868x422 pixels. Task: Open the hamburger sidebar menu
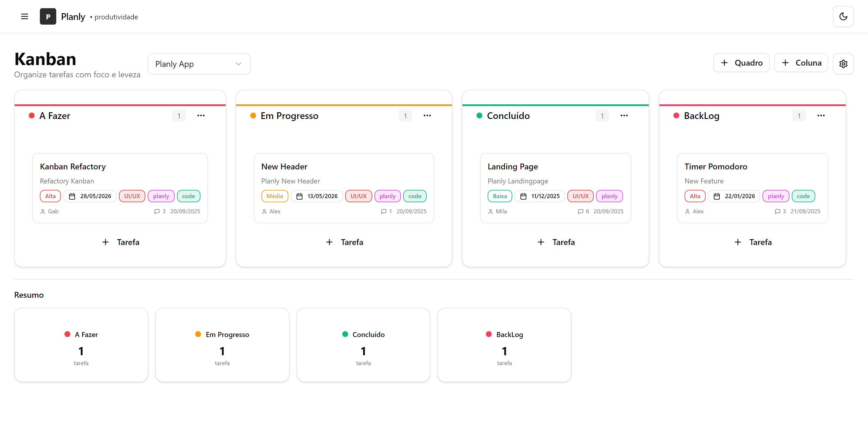tap(24, 16)
